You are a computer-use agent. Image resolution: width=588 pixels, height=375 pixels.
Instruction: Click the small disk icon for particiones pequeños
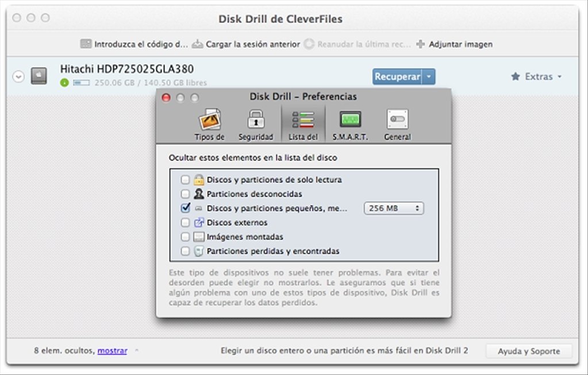199,208
